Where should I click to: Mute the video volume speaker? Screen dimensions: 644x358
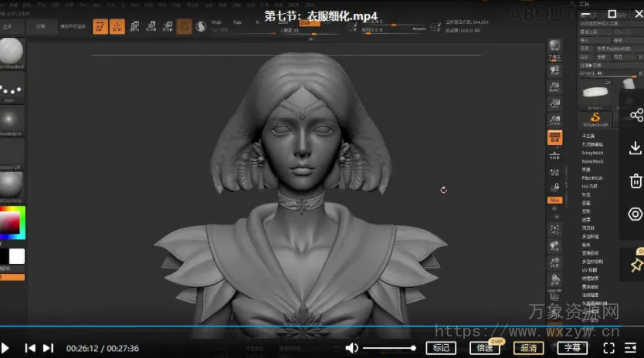click(352, 348)
